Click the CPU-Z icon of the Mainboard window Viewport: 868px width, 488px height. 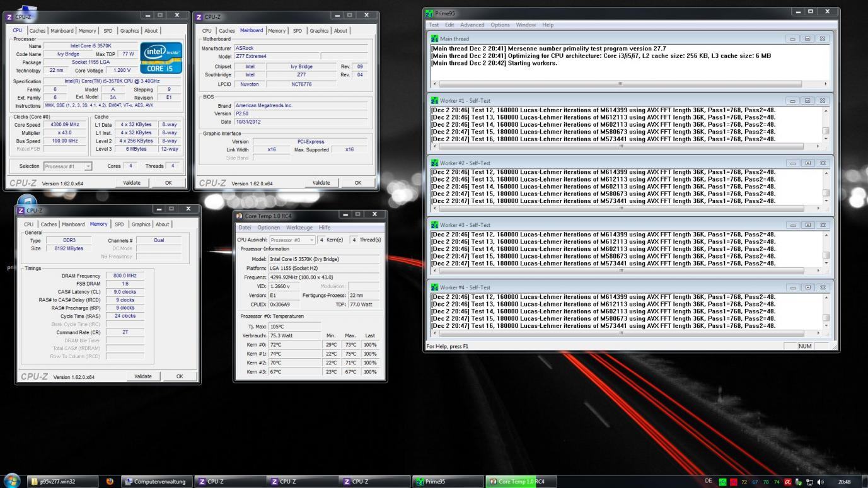[198, 17]
